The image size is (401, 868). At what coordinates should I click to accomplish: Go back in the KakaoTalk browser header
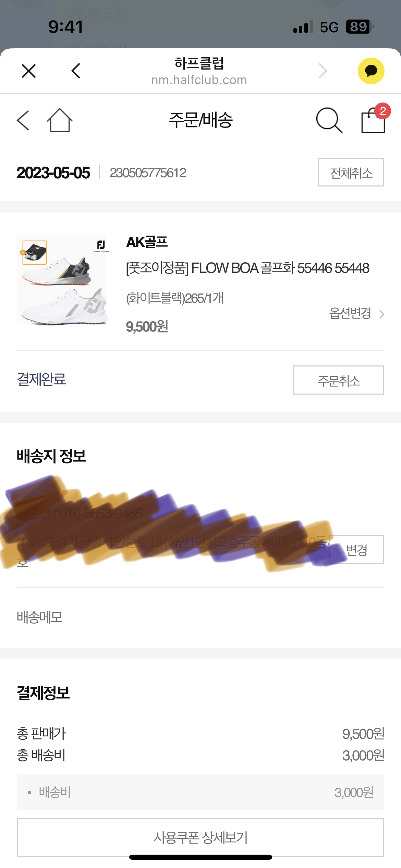click(76, 71)
